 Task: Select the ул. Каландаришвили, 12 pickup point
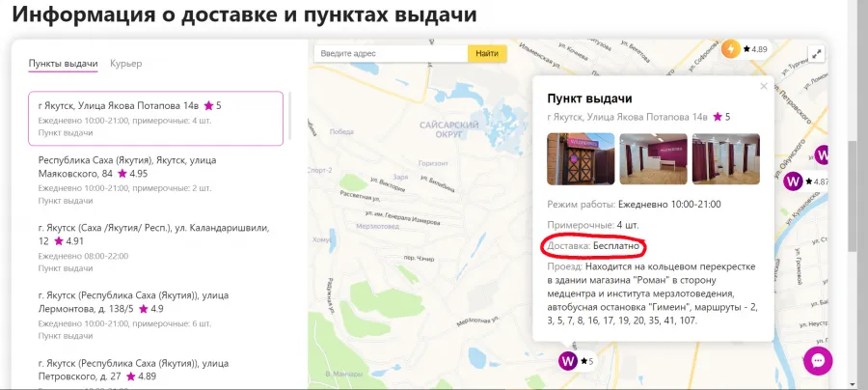coord(155,248)
